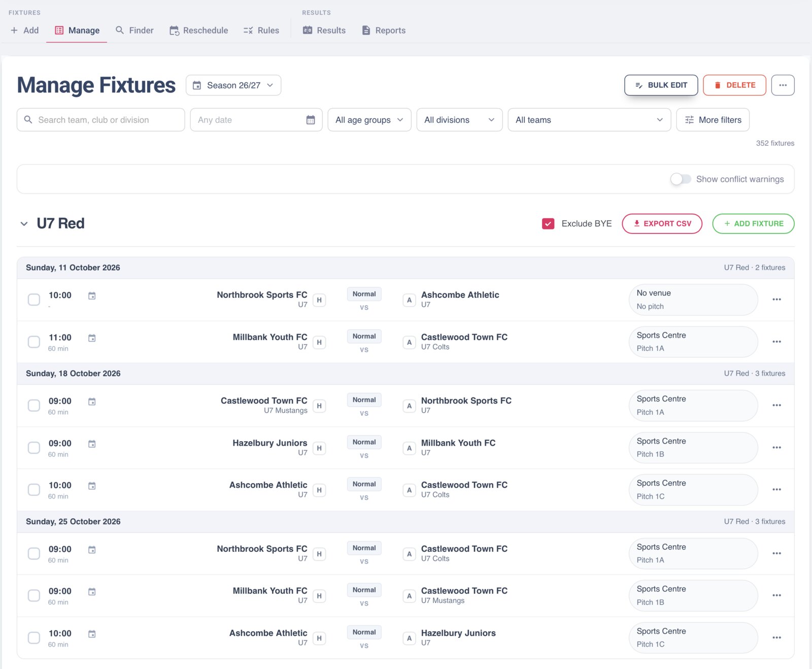This screenshot has width=812, height=669.
Task: Click calendar icon for Ashcombe vs Hazelbury 10:00 fixture
Action: tap(92, 633)
